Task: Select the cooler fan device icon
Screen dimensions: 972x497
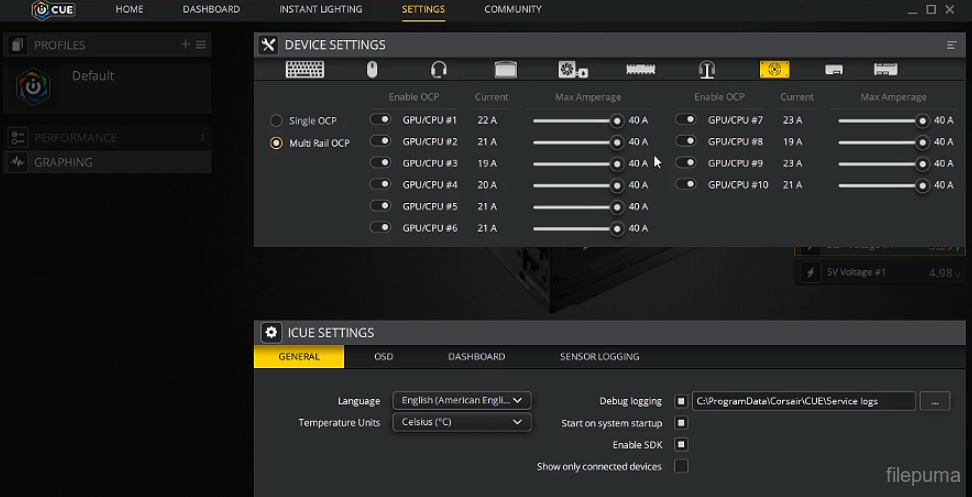Action: (x=572, y=70)
